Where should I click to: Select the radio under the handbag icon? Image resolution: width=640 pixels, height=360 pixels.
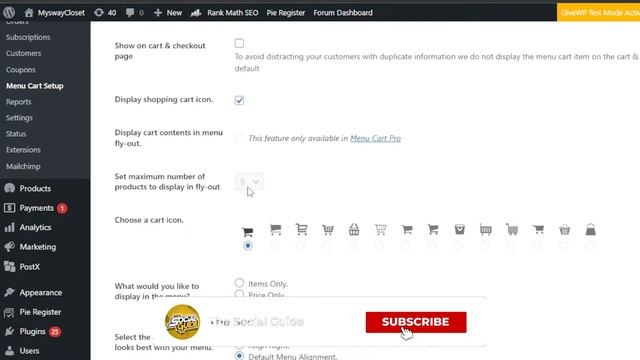click(589, 246)
